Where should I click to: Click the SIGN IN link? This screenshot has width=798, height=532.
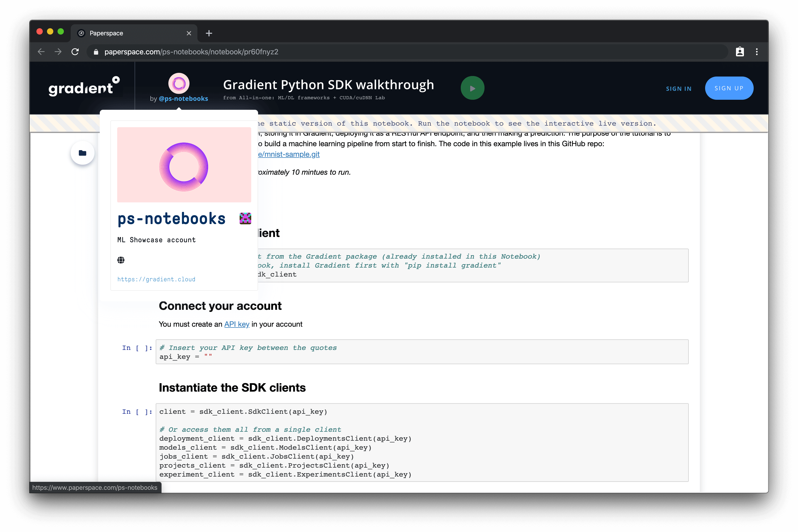tap(678, 89)
